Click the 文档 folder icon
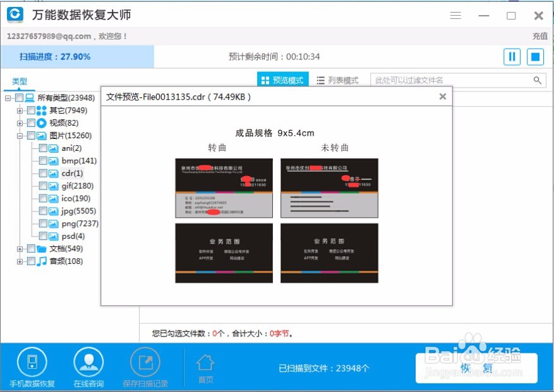 click(41, 249)
